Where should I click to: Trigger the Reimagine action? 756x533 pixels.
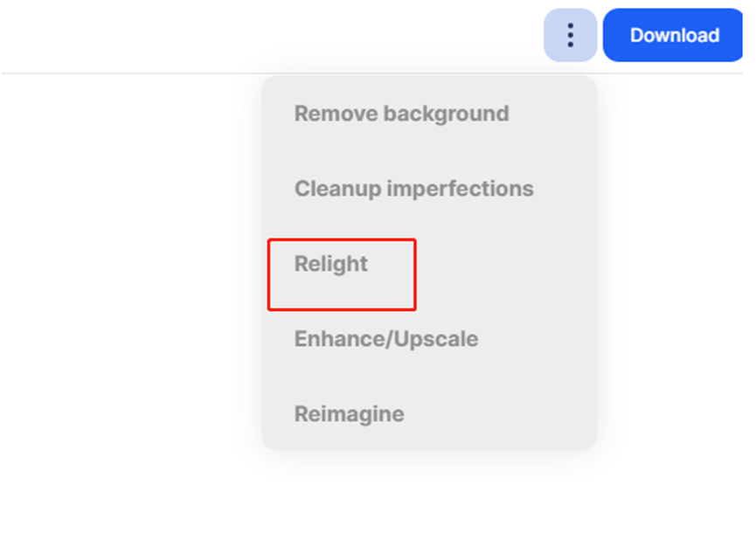point(349,414)
